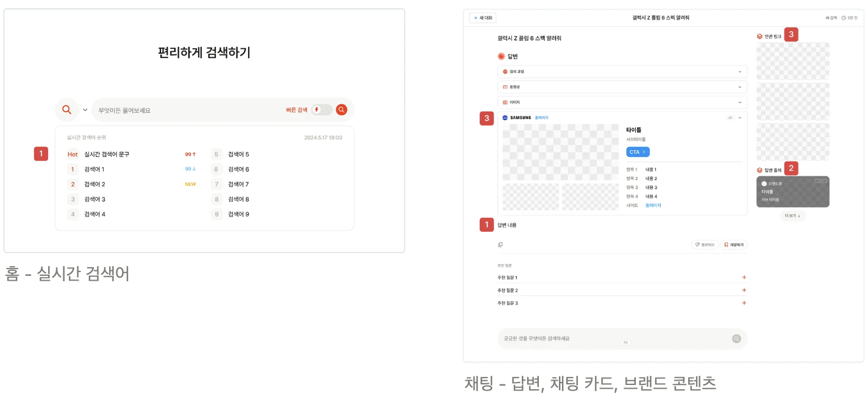Click the large magnifier icon left of search bar
This screenshot has width=868, height=399.
[67, 110]
